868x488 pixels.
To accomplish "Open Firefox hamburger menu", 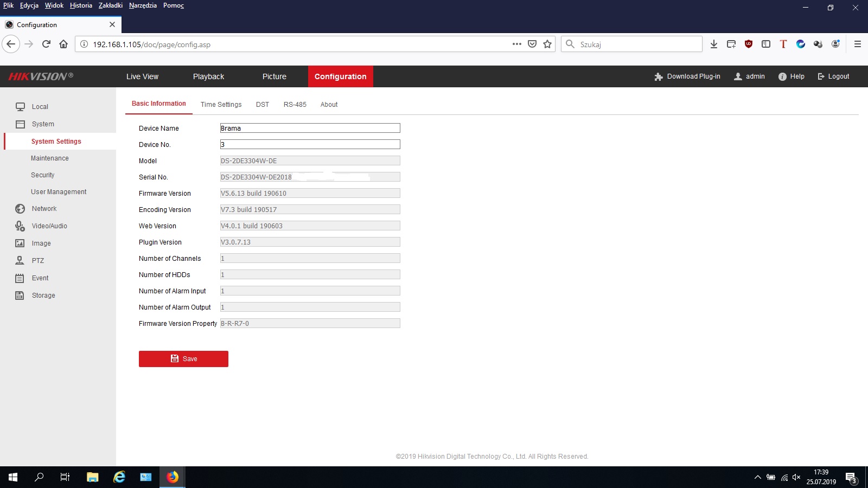I will pyautogui.click(x=857, y=44).
